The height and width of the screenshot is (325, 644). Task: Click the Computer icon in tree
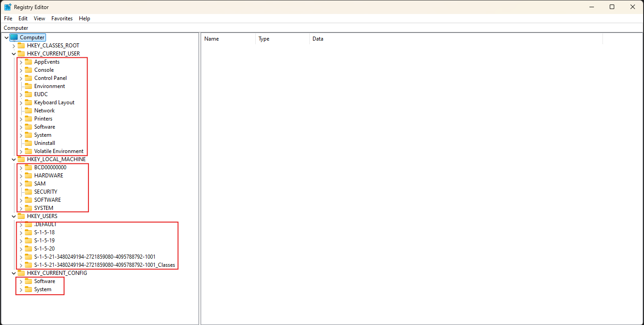coord(14,37)
